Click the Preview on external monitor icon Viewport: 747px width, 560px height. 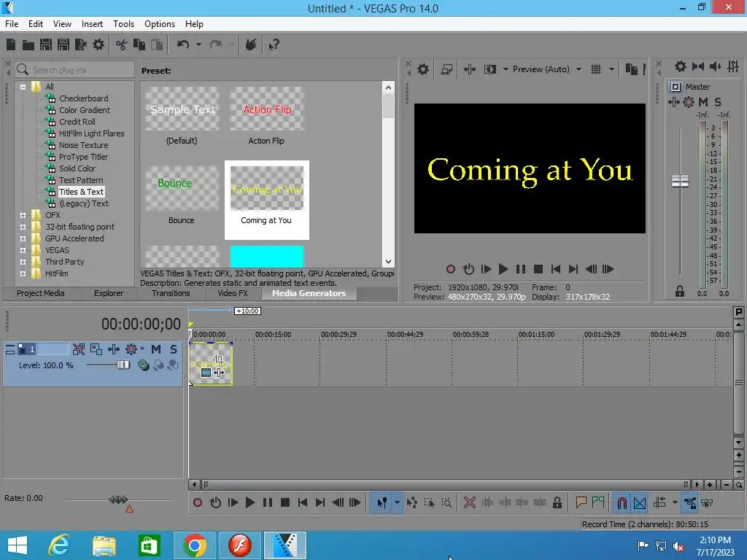(446, 69)
